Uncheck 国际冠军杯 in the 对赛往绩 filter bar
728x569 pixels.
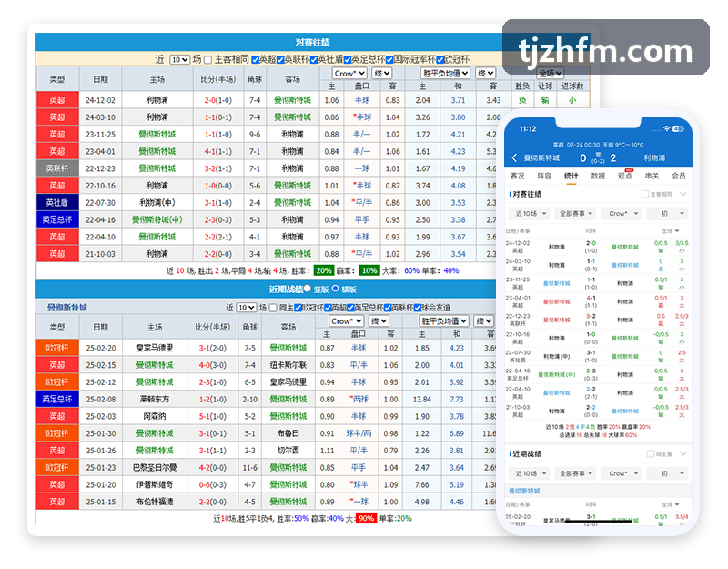click(x=389, y=60)
